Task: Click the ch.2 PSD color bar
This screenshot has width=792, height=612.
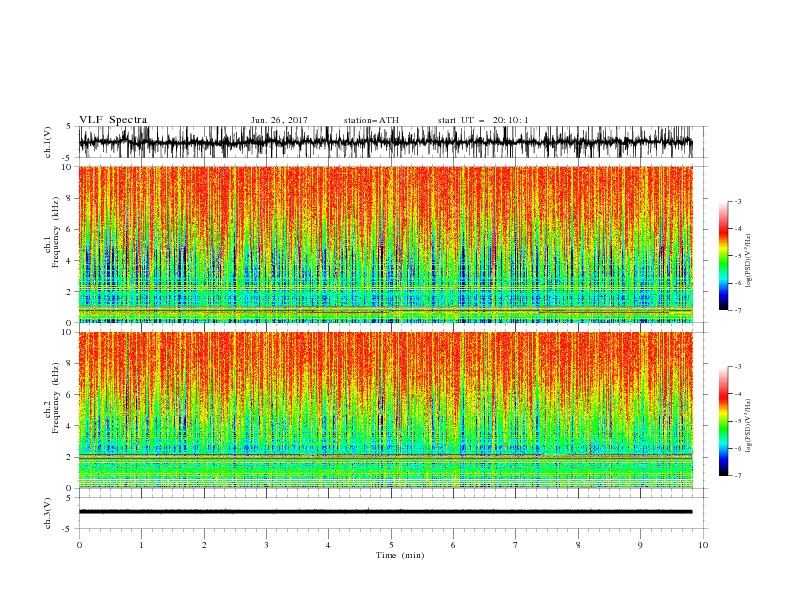Action: pos(723,421)
